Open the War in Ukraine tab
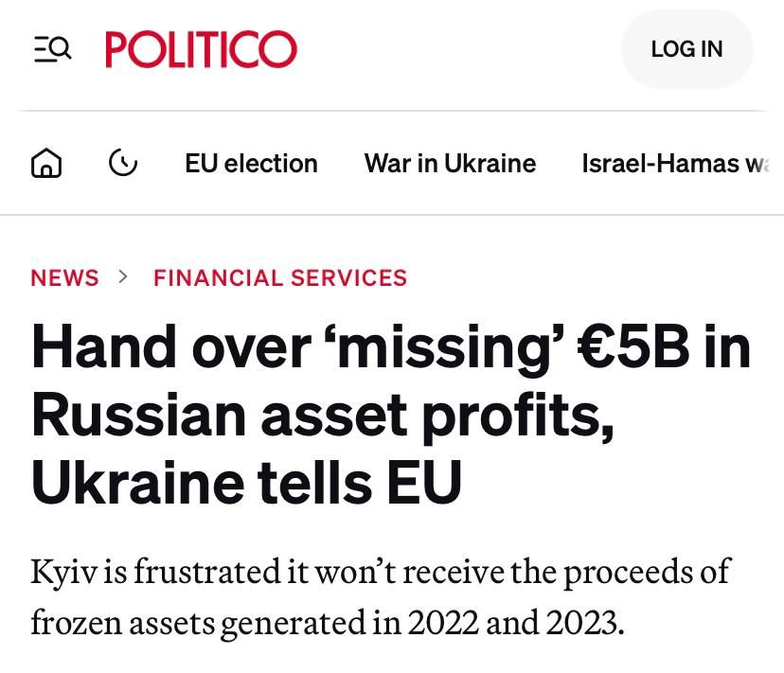The height and width of the screenshot is (673, 784). tap(450, 164)
